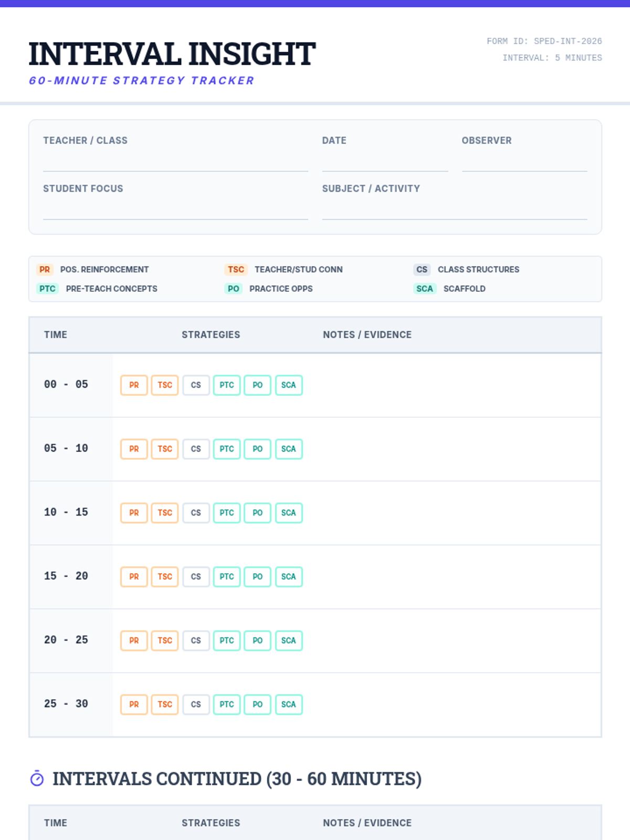This screenshot has height=840, width=630.
Task: Click the SCA Scaffold legend badge
Action: [x=424, y=289]
